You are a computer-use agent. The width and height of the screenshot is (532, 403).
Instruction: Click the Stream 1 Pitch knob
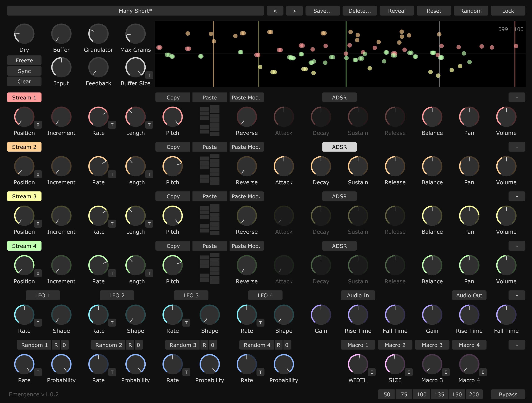[x=172, y=117]
